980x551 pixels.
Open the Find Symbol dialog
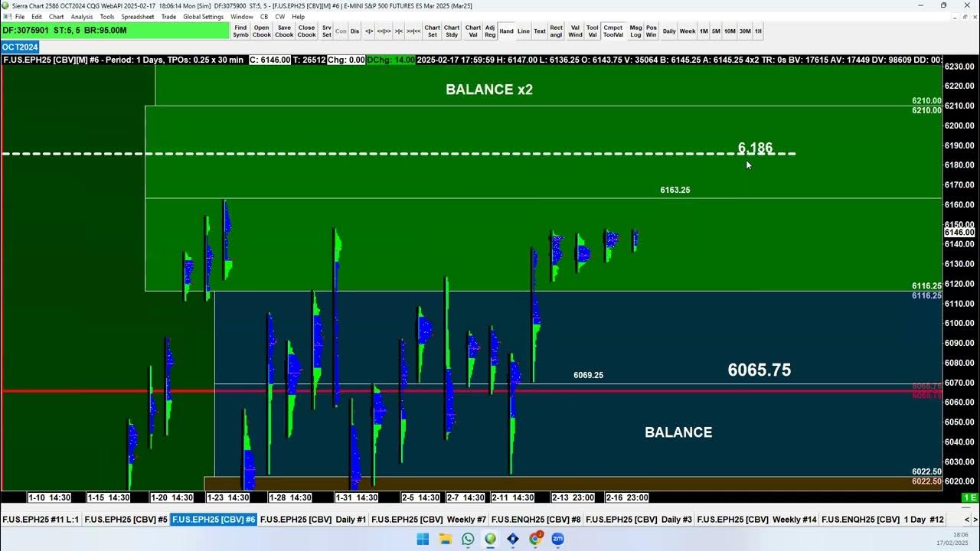(240, 31)
